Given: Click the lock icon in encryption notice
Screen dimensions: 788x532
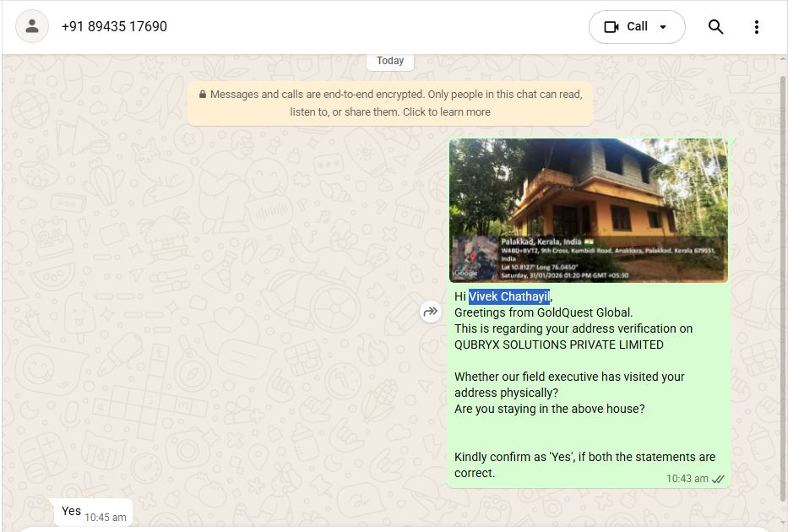Looking at the screenshot, I should click(203, 95).
